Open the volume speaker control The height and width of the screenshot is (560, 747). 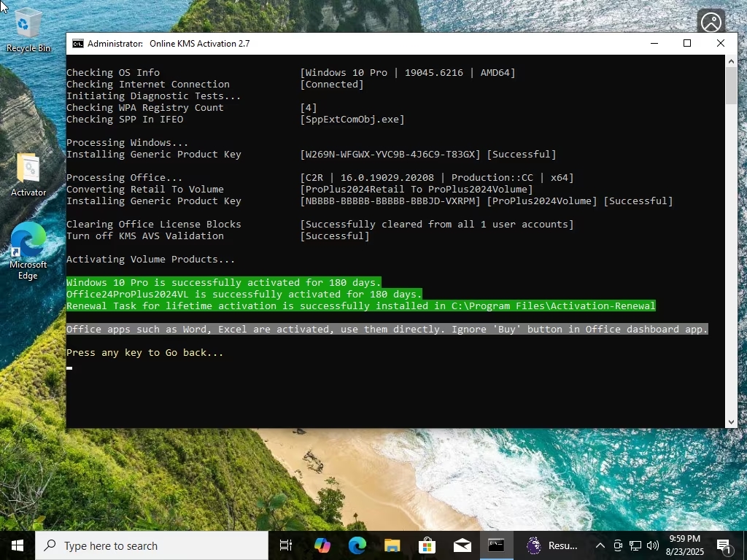pos(653,545)
